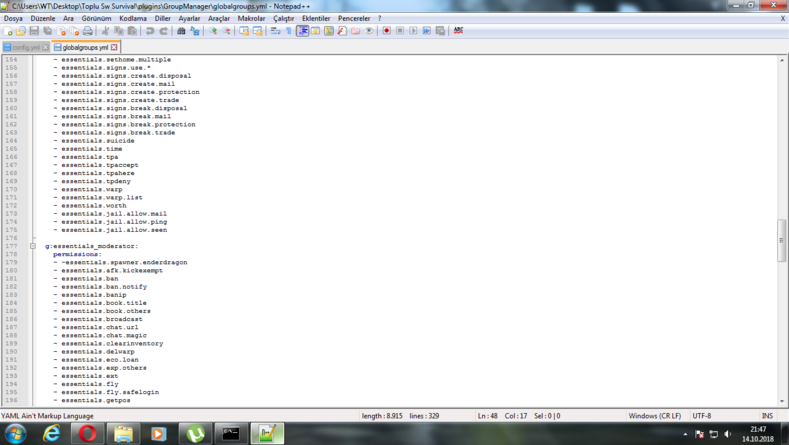The image size is (789, 445).
Task: Toggle the highlighted indent guide icon
Action: point(302,31)
